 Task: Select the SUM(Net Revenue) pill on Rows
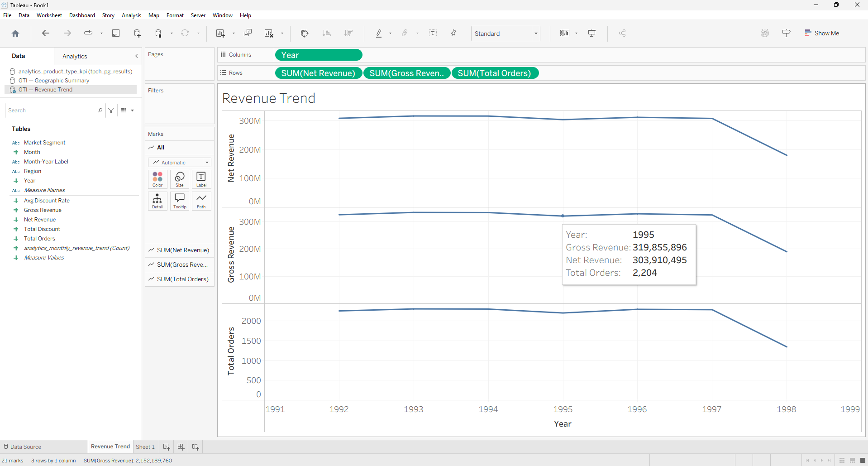coord(319,73)
